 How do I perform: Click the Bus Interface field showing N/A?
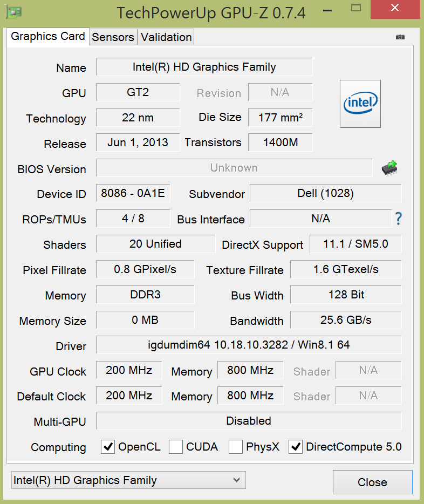click(x=321, y=219)
